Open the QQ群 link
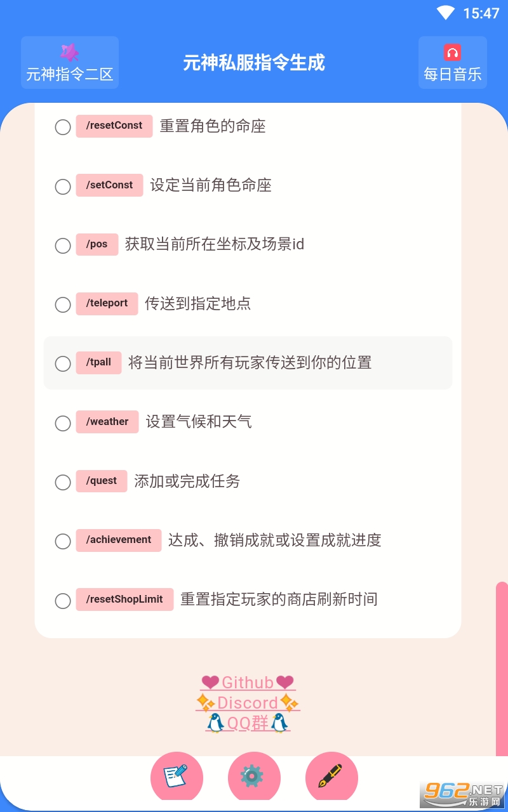 [x=248, y=723]
